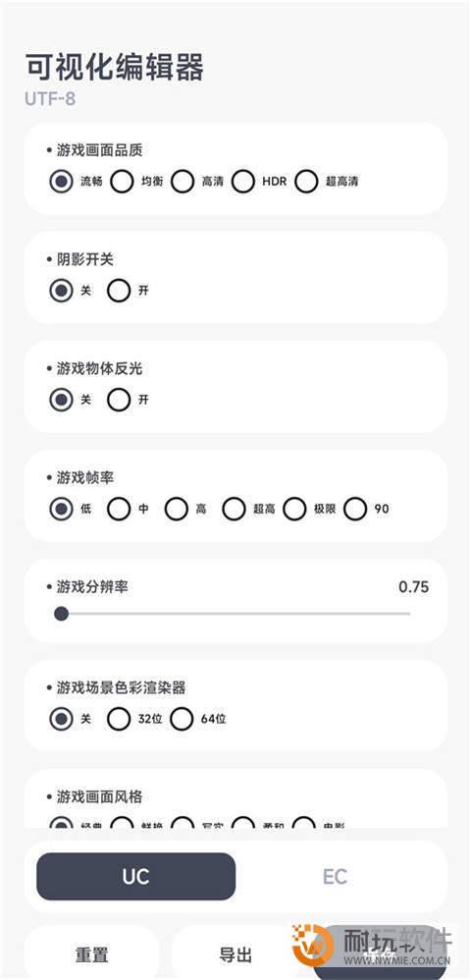
Task: Pick 超高清 quality radio button
Action: 306,182
